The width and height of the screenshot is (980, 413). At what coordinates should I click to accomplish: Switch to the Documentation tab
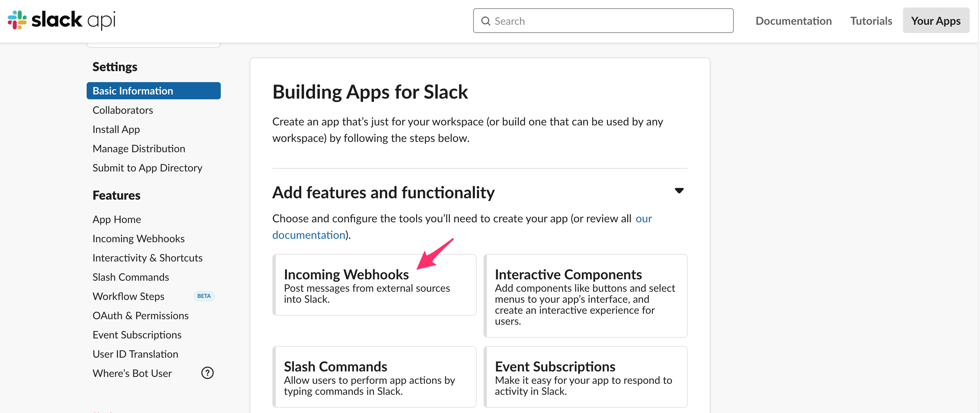794,21
